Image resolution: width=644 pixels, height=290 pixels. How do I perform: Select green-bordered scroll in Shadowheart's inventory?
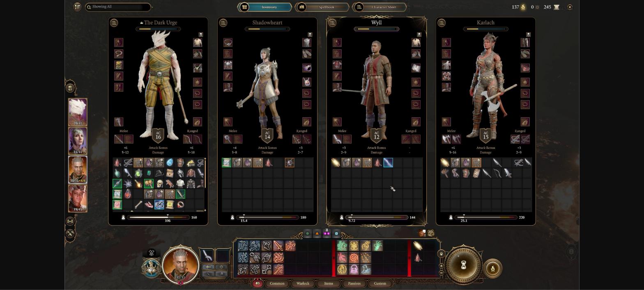[226, 162]
